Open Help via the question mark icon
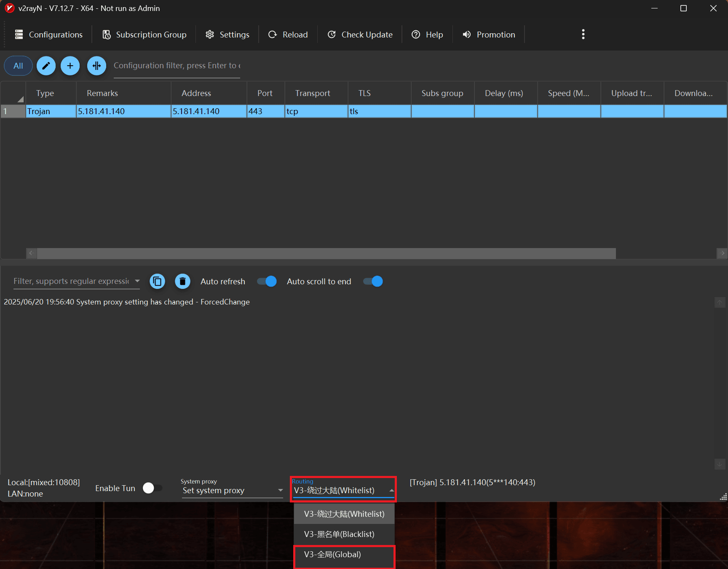 coord(427,35)
